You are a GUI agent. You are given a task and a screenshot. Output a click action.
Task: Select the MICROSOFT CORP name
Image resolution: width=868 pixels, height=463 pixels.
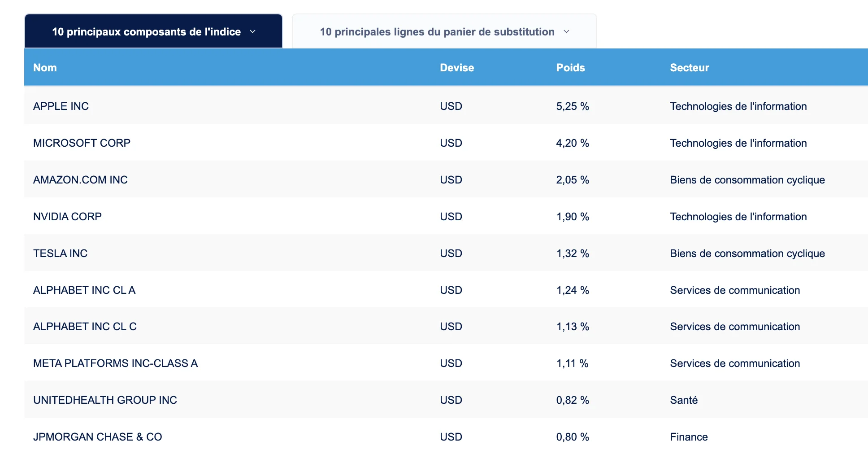(x=82, y=143)
